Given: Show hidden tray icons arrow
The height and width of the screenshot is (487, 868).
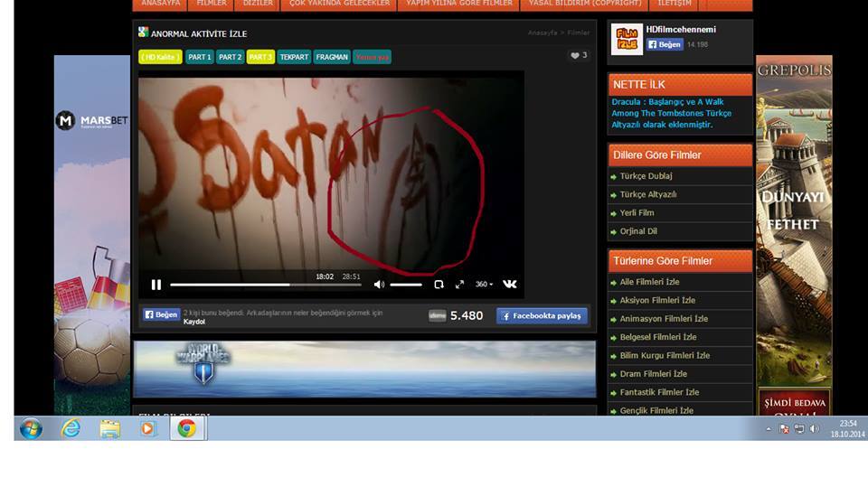Looking at the screenshot, I should tap(769, 429).
